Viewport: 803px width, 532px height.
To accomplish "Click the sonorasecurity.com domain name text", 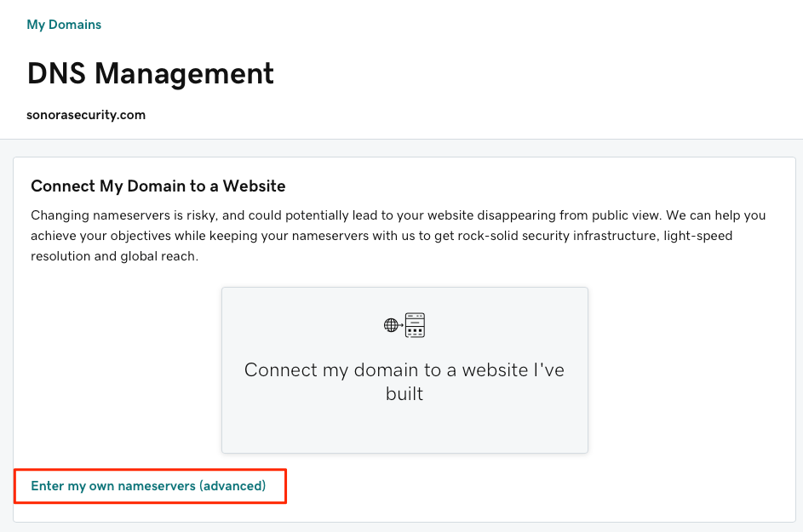I will click(86, 115).
